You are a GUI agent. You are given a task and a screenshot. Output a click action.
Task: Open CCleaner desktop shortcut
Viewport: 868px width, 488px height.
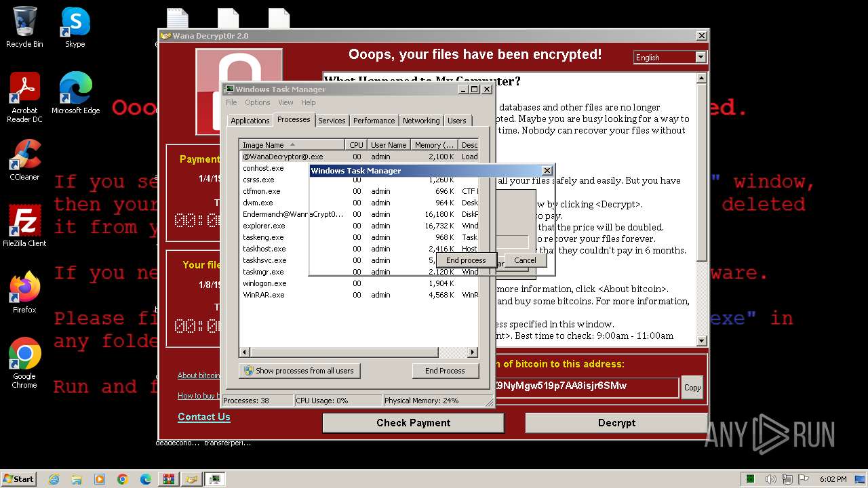(x=24, y=160)
